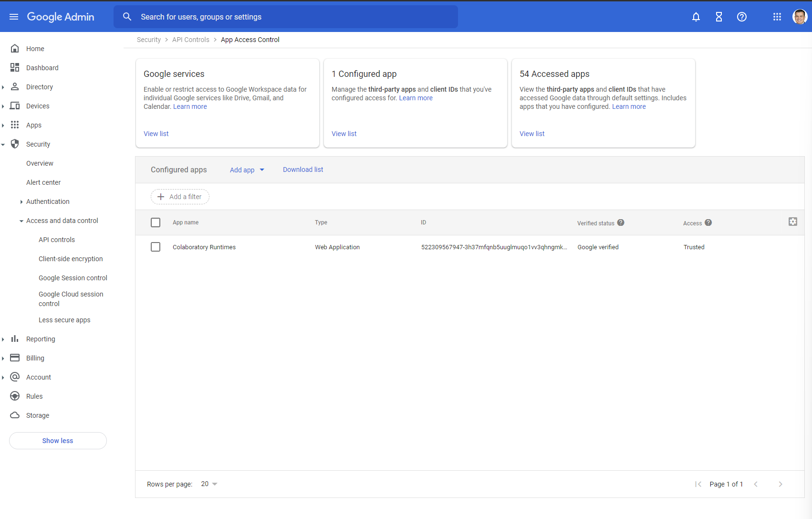Open Security Overview in sidebar

[40, 163]
